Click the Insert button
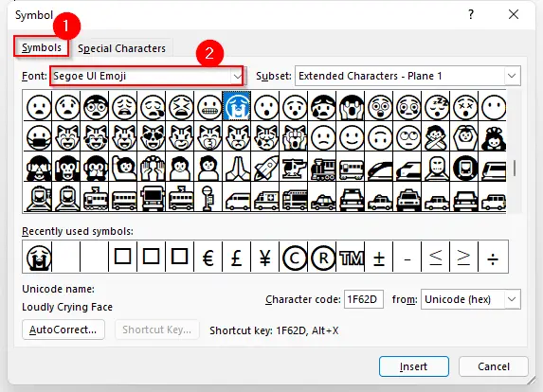Image resolution: width=543 pixels, height=392 pixels. [x=413, y=366]
